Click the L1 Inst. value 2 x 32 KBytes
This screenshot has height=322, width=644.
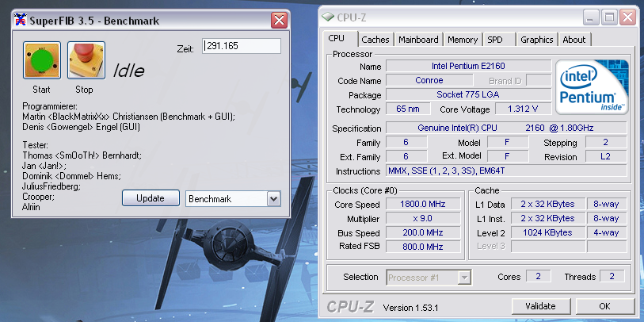[x=548, y=218]
